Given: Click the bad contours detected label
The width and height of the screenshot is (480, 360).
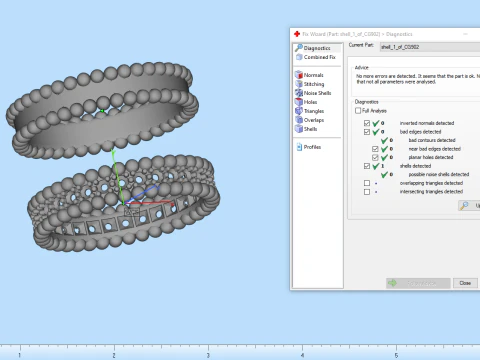Looking at the screenshot, I should tap(432, 140).
